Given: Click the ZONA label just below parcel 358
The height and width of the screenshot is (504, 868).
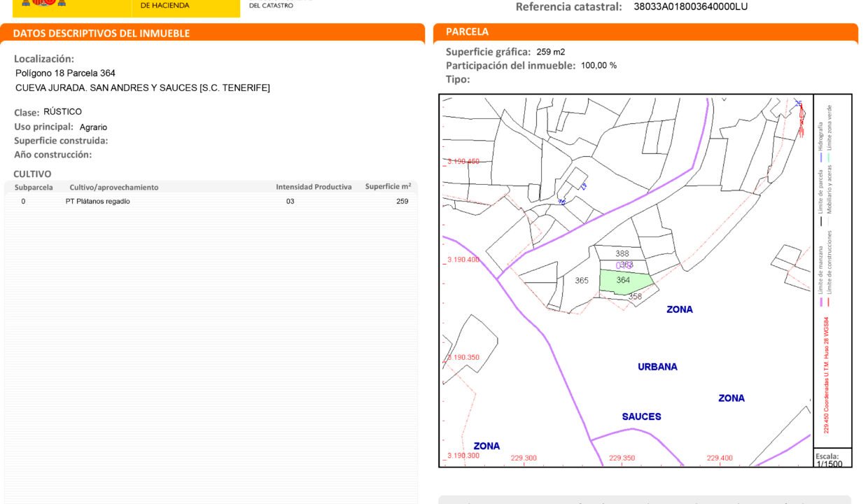Looking at the screenshot, I should [x=679, y=309].
